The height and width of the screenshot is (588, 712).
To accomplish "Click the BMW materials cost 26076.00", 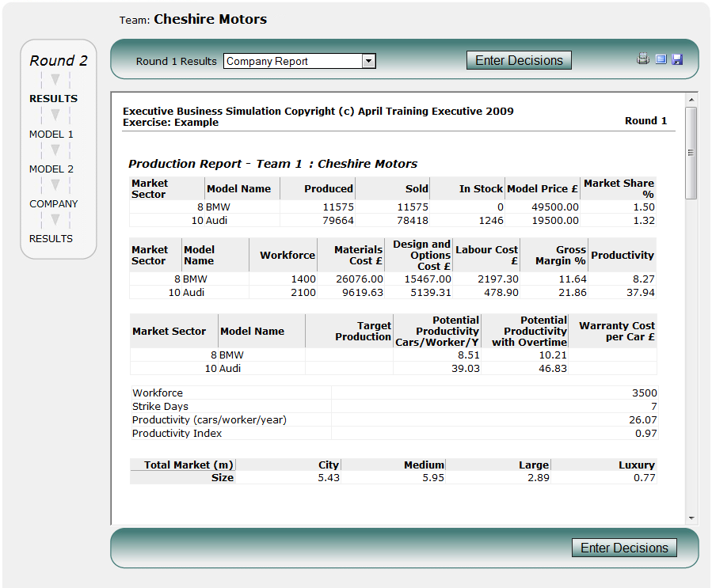I will click(x=360, y=279).
